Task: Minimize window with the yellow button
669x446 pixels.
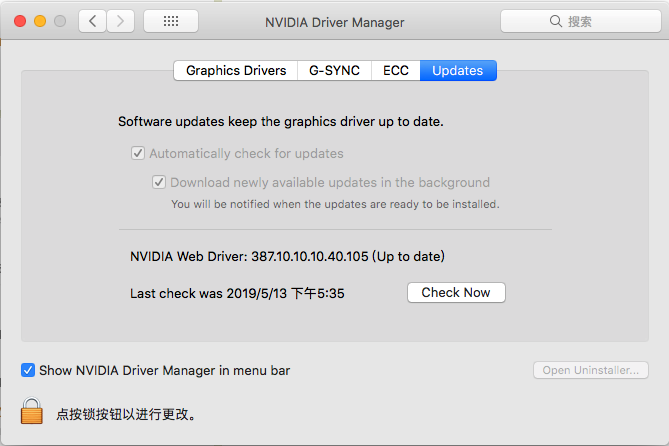Action: pyautogui.click(x=40, y=21)
